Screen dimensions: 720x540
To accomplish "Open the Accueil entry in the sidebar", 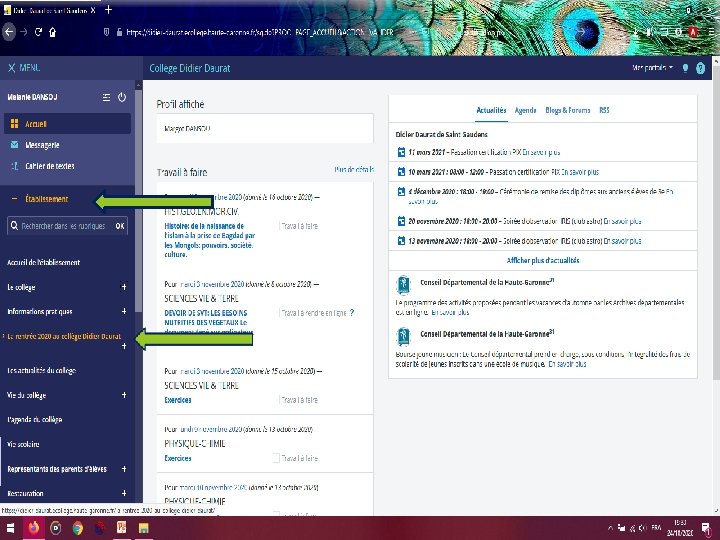I will pos(68,124).
